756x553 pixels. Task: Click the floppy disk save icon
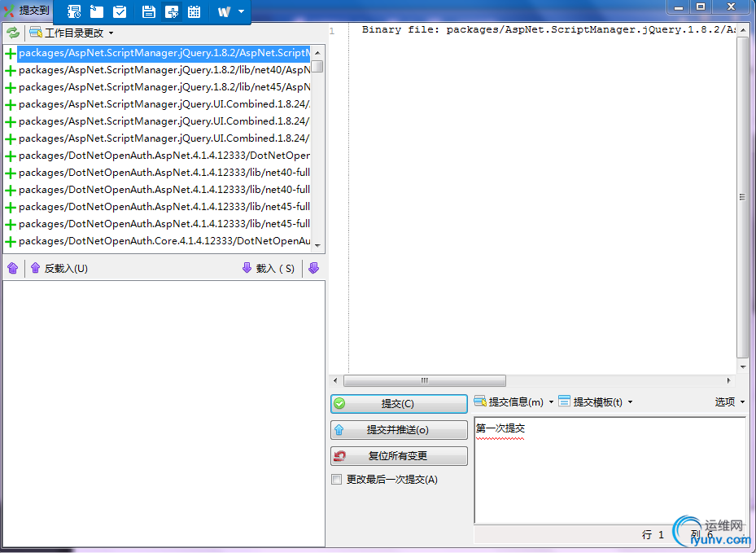point(148,11)
